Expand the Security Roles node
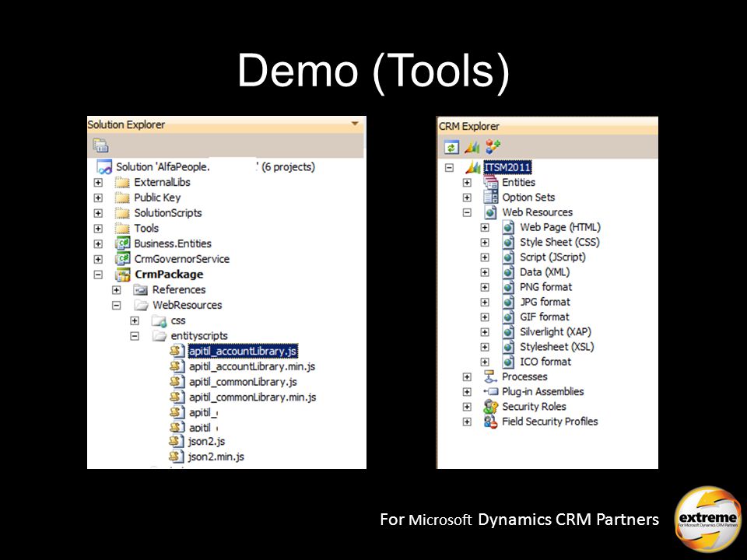This screenshot has width=747, height=560. click(467, 407)
